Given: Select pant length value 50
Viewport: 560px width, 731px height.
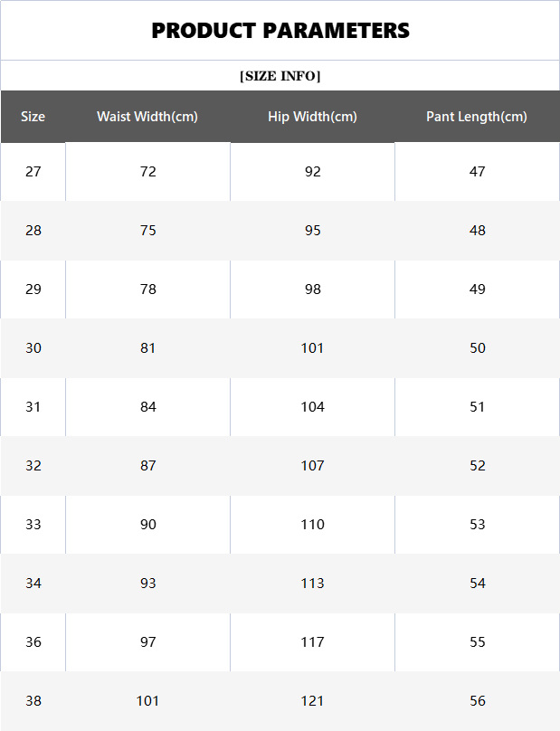Looking at the screenshot, I should point(477,347).
